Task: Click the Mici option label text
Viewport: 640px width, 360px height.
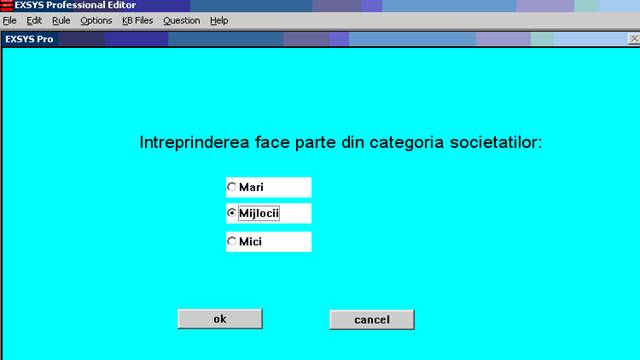Action: [250, 242]
